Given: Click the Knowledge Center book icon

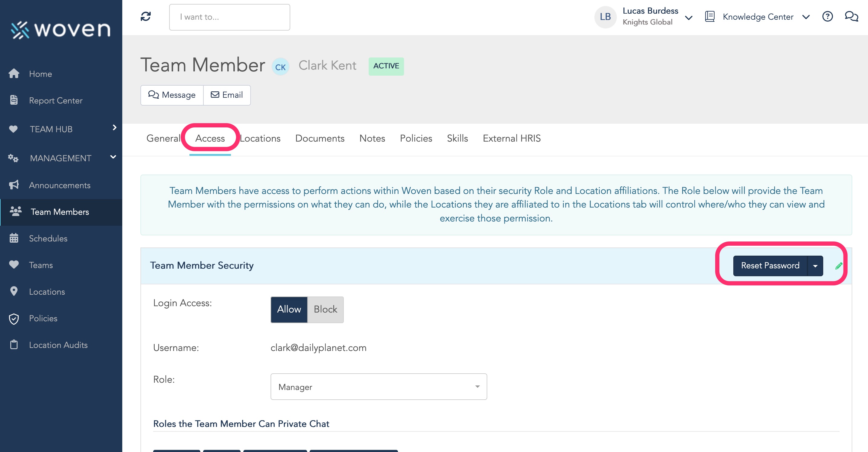Looking at the screenshot, I should (710, 17).
